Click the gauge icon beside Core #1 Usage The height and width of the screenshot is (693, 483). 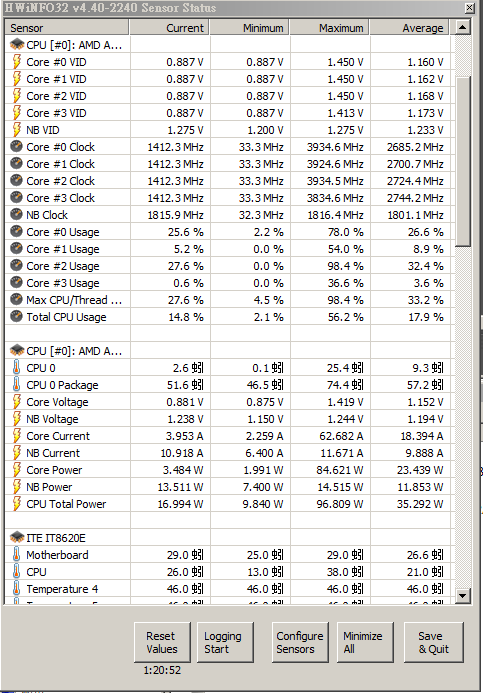pyautogui.click(x=16, y=248)
